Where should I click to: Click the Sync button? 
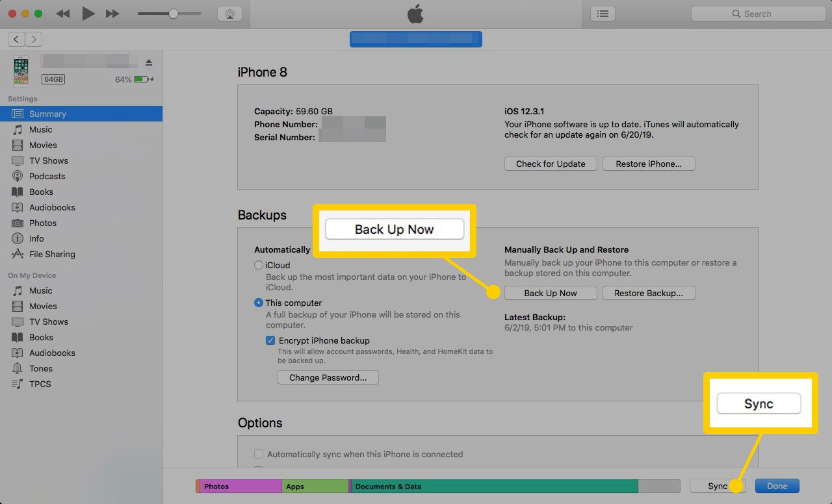point(718,486)
